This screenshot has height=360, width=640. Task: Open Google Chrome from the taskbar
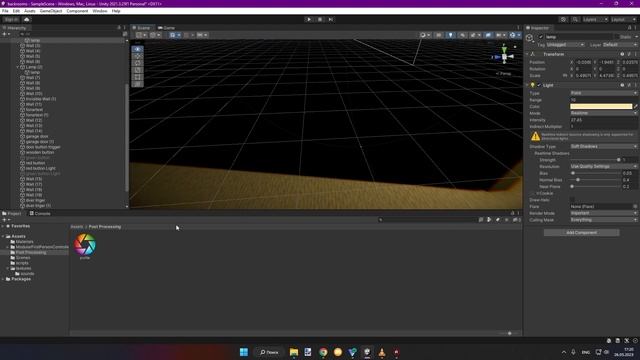tap(323, 352)
